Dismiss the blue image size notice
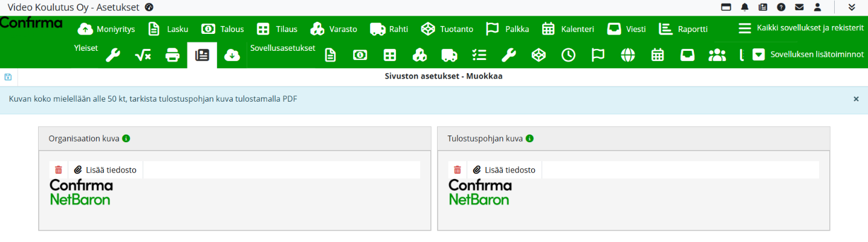Image resolution: width=868 pixels, height=242 pixels. point(856,99)
